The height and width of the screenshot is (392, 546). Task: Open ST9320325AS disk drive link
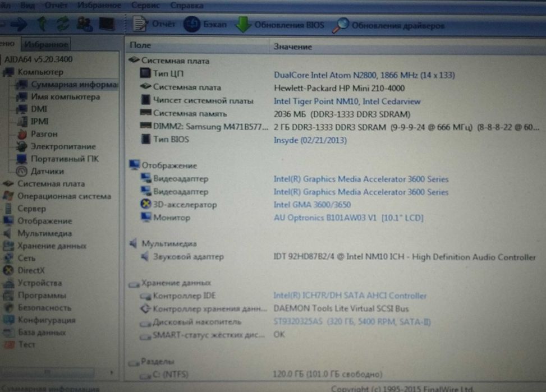(x=352, y=322)
